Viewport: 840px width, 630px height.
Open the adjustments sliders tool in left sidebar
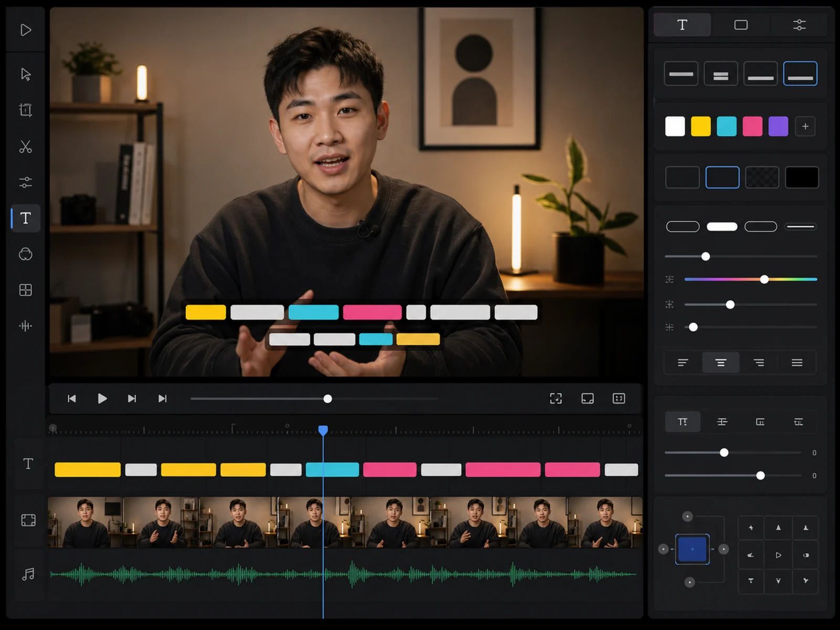[26, 182]
